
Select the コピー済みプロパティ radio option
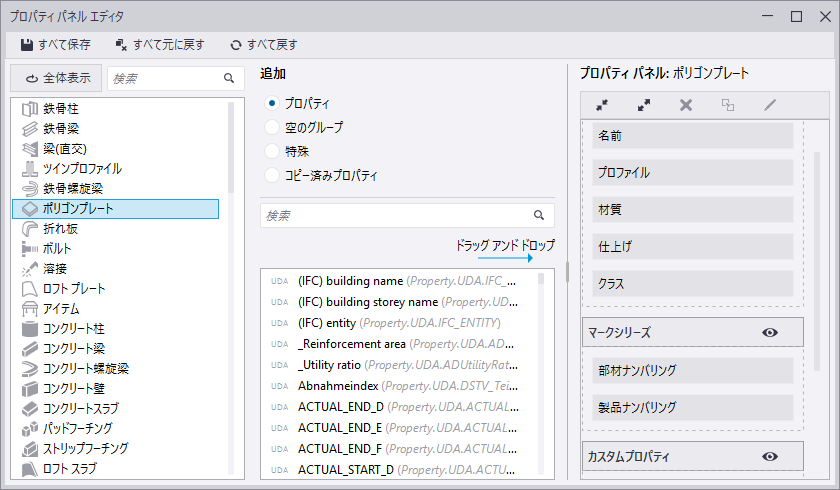(x=272, y=175)
